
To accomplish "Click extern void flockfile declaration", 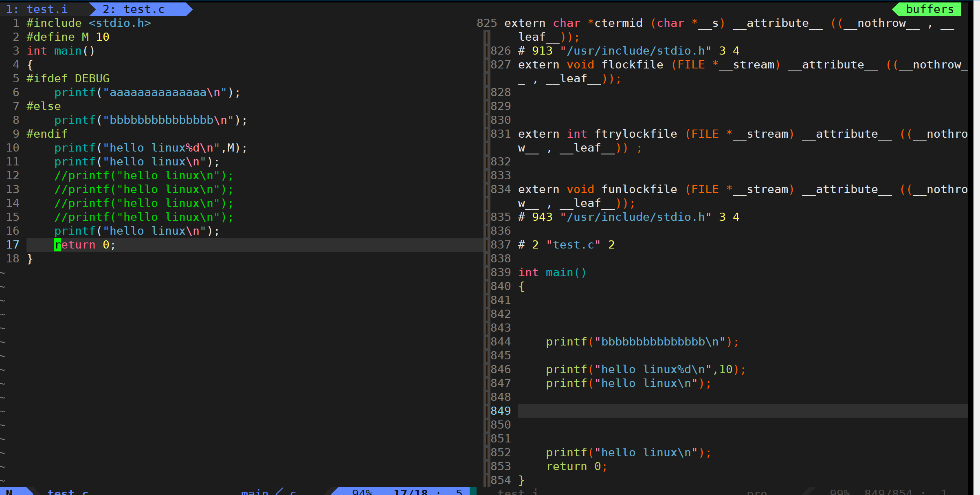I will pos(743,72).
